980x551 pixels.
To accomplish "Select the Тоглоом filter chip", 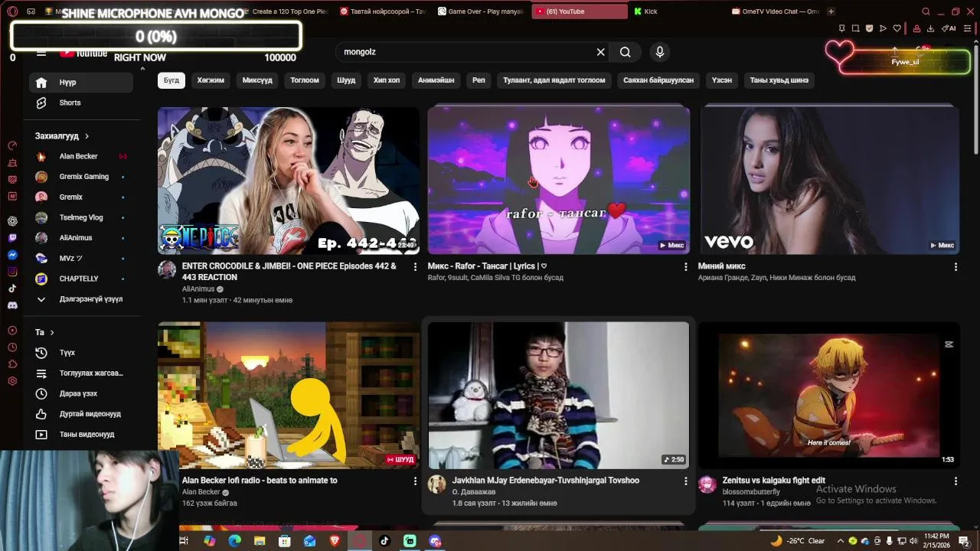I will tap(305, 80).
